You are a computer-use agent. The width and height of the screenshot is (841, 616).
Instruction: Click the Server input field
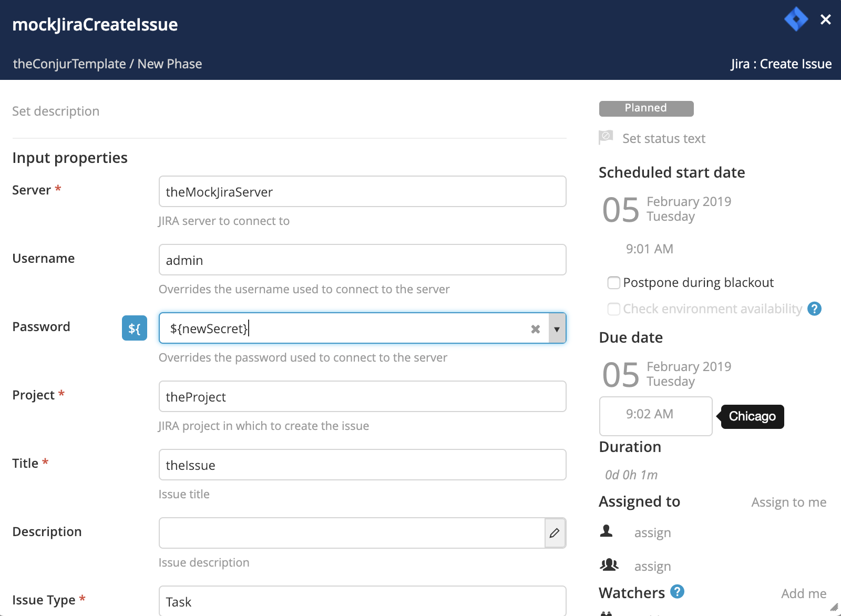[x=362, y=192]
